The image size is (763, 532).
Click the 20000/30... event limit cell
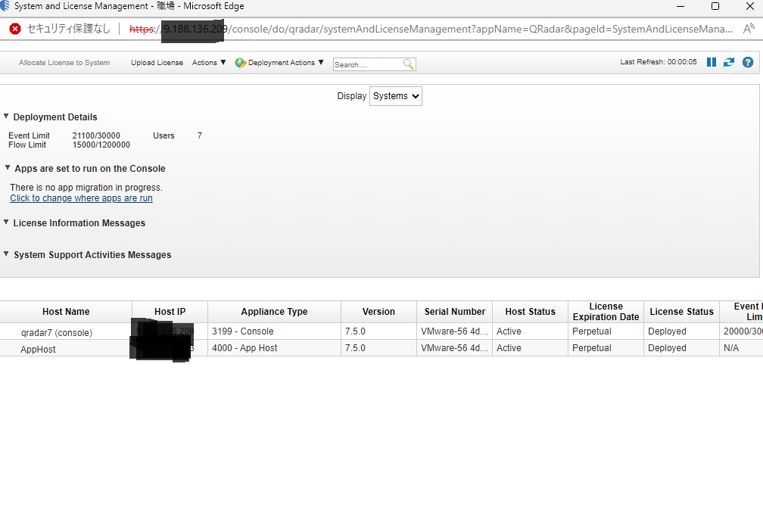[x=743, y=331]
